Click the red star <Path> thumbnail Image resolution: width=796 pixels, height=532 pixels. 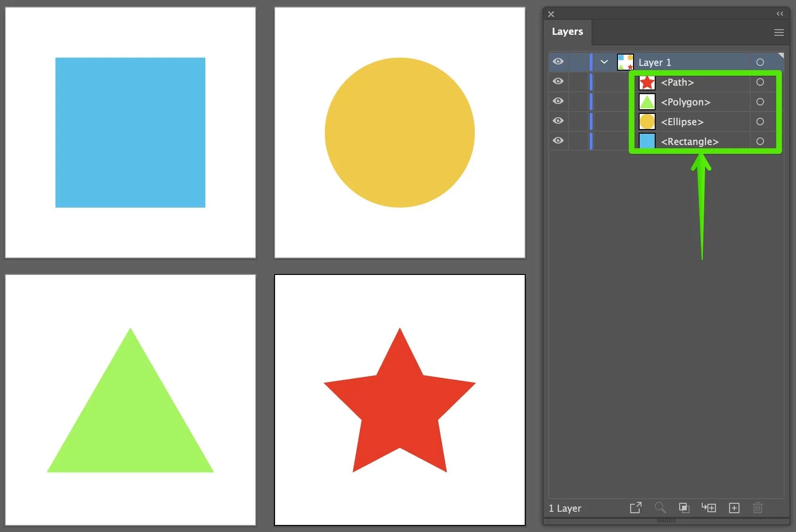pos(646,82)
